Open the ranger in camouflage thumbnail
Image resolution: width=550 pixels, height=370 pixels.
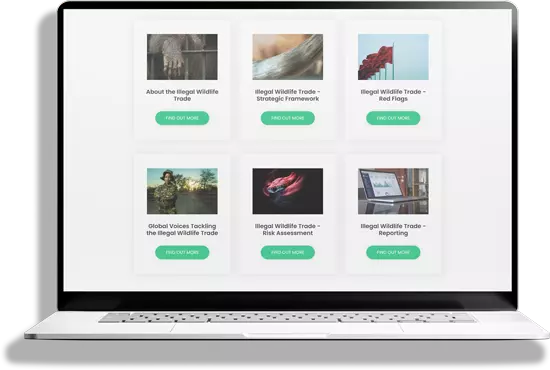click(182, 191)
